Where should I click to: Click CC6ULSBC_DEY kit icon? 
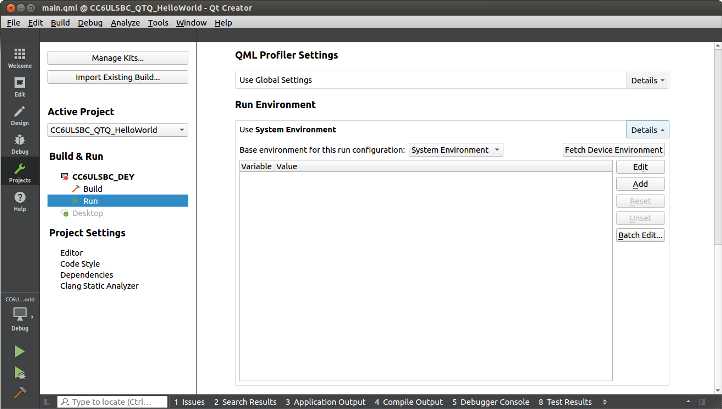(64, 176)
